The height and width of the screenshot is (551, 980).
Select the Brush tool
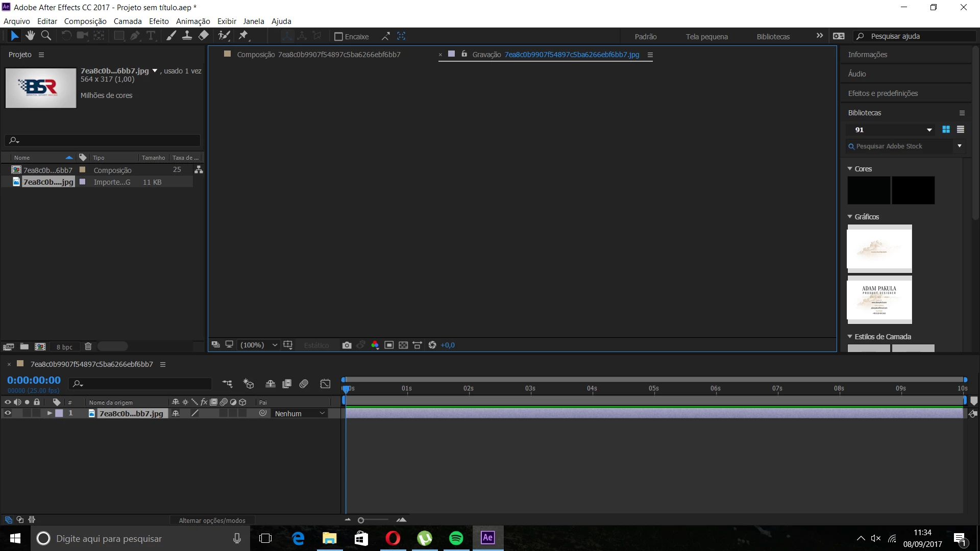click(x=171, y=36)
